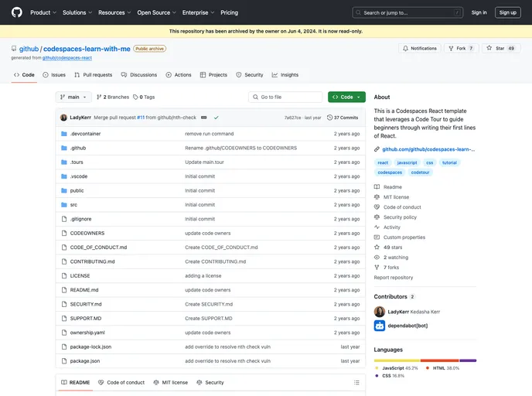This screenshot has height=396, width=532.
Task: Click the JavaScript segment of language bar
Action: point(397,360)
